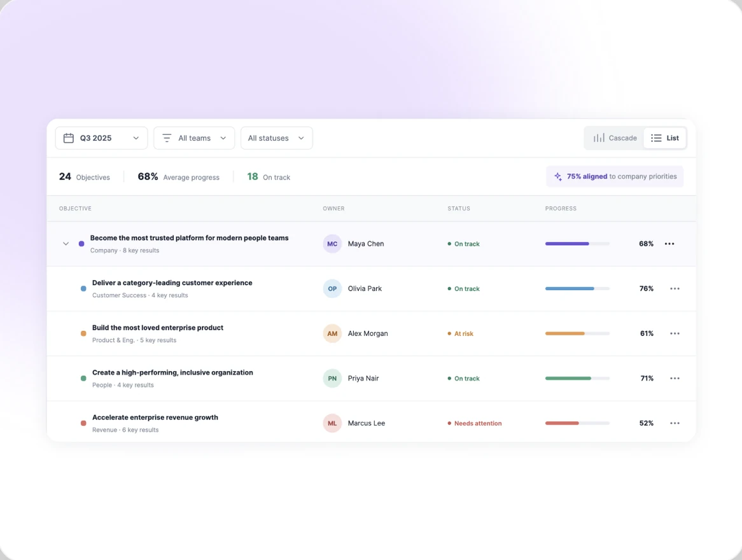Click the owner name Alex Morgan

coord(368,333)
